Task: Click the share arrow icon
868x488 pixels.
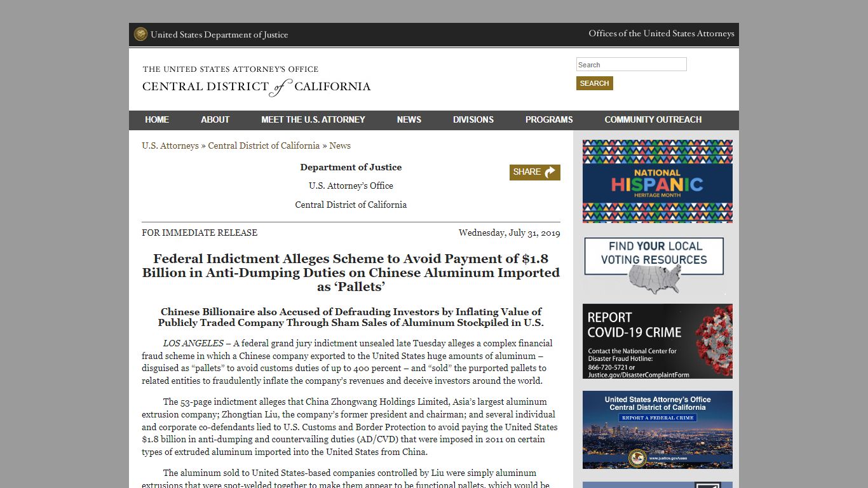Action: [x=550, y=172]
